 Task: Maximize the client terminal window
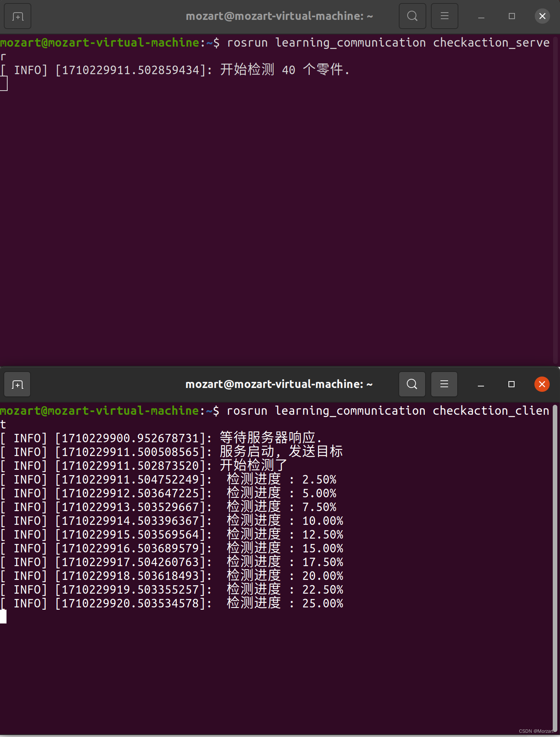tap(511, 384)
